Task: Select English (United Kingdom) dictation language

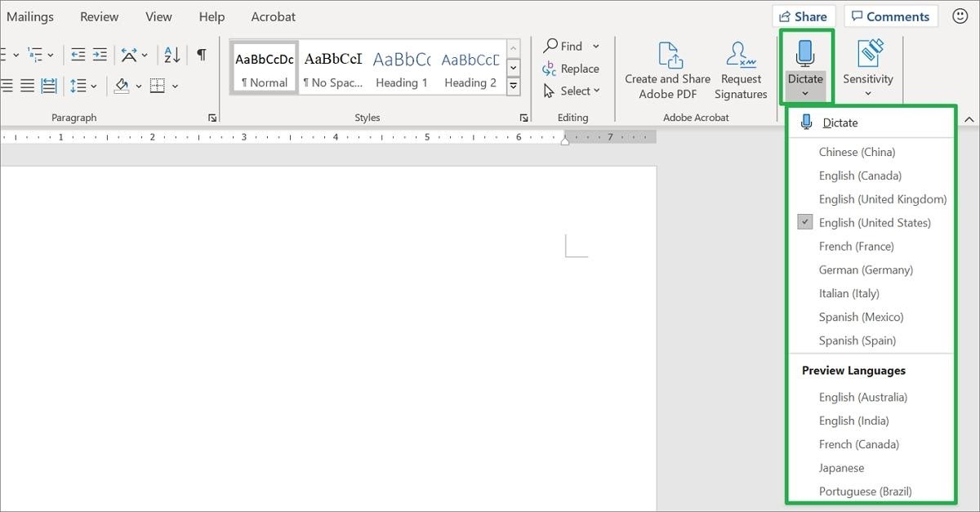Action: (x=882, y=199)
